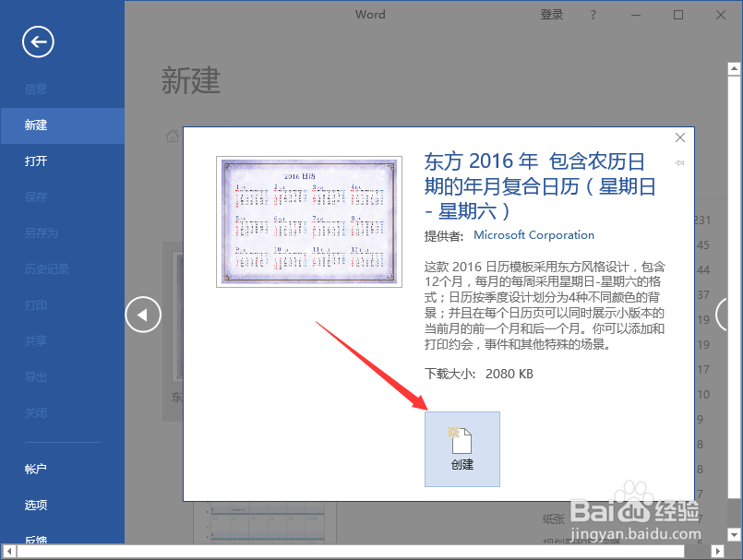Go to next template with right arrow
The image size is (743, 560).
(x=722, y=315)
